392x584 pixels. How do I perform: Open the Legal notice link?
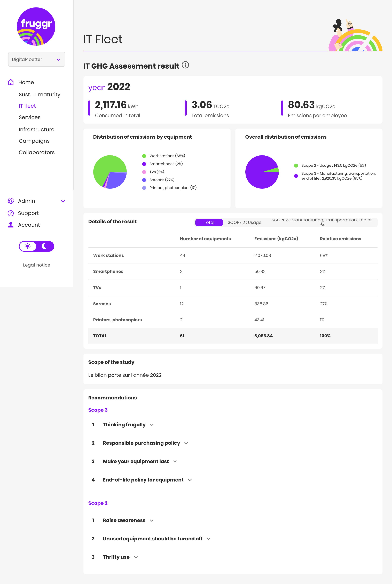(x=36, y=265)
